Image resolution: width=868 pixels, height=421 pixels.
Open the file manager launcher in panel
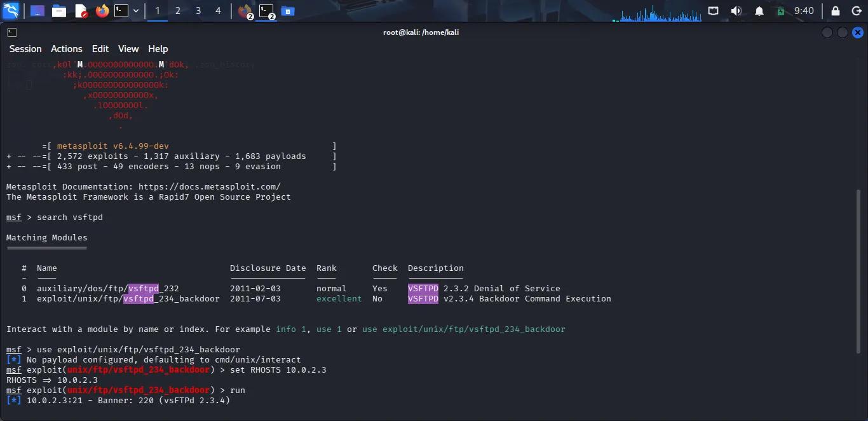tap(59, 11)
